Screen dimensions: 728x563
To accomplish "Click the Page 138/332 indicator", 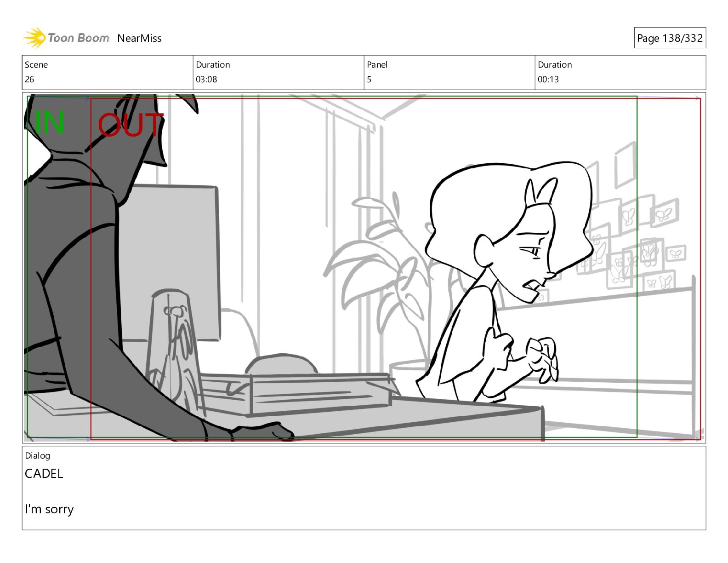I will point(670,38).
